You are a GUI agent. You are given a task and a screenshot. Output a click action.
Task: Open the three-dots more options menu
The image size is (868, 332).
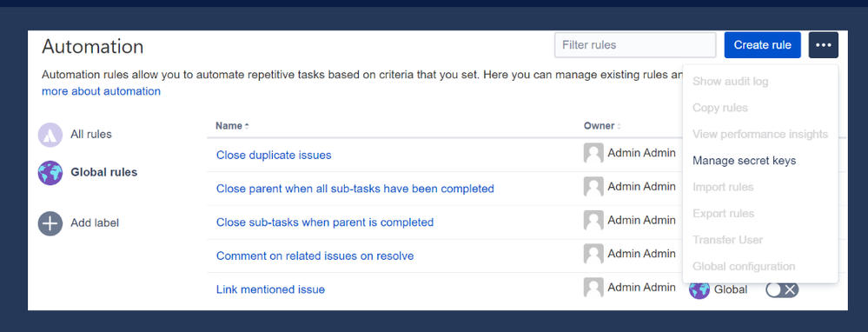(x=823, y=45)
